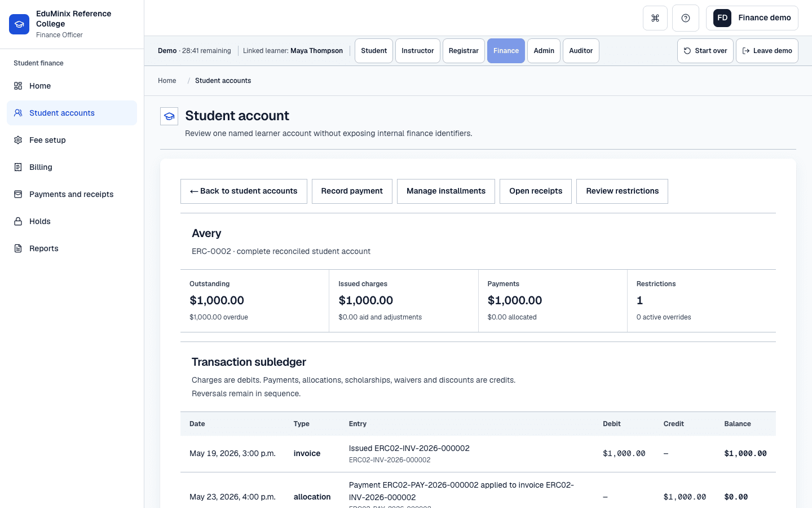Click the Credit column header
The width and height of the screenshot is (812, 508).
tap(673, 424)
